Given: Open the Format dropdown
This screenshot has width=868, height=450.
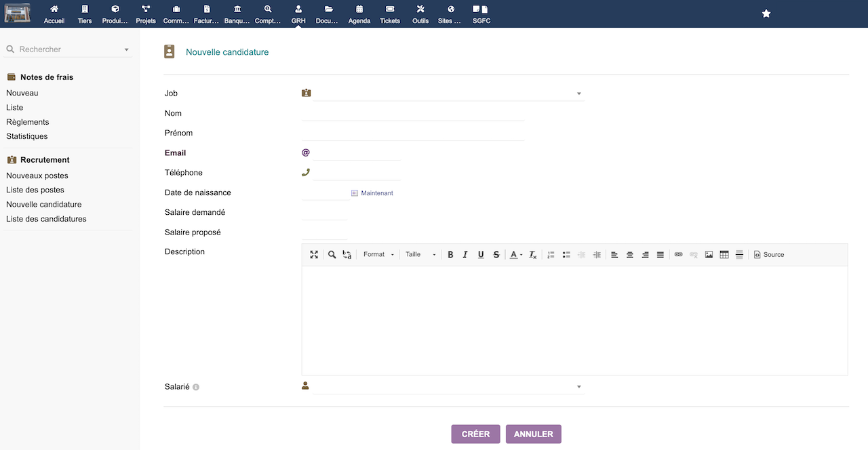Looking at the screenshot, I should (x=378, y=255).
